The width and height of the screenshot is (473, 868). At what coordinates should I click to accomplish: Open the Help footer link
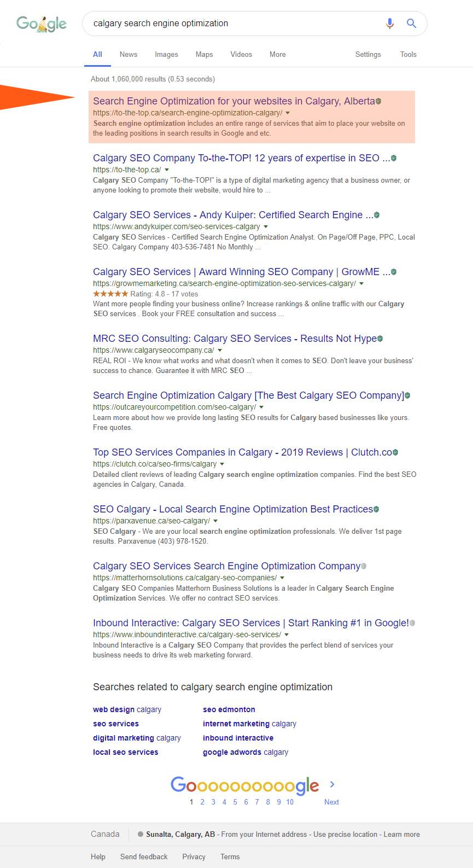98,857
